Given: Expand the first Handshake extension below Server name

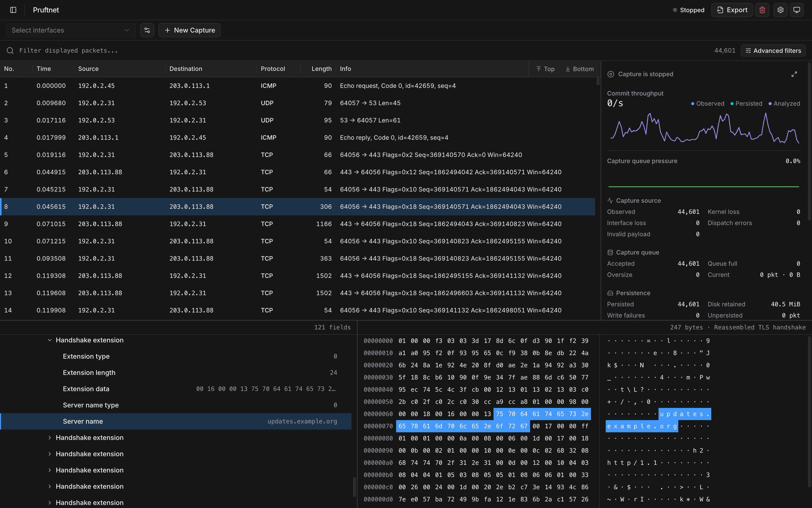Looking at the screenshot, I should coord(50,438).
